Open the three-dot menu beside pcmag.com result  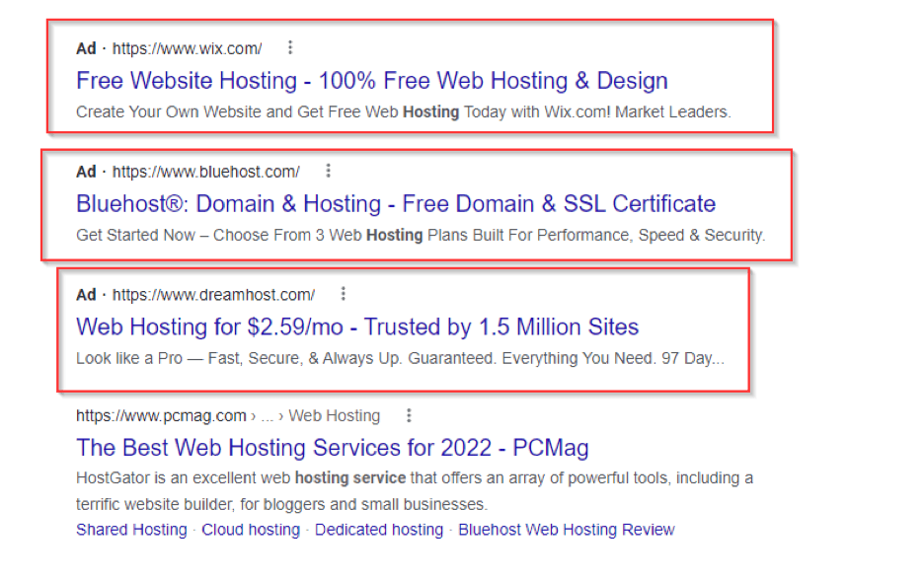(x=409, y=415)
